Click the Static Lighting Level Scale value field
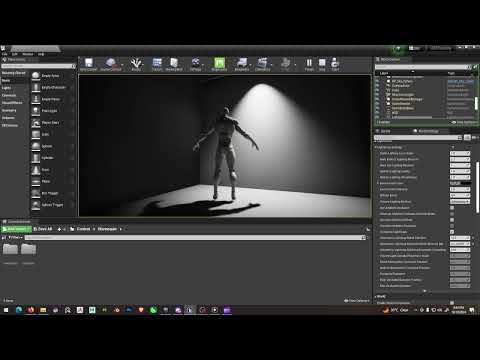This screenshot has width=480, height=360. click(x=460, y=153)
